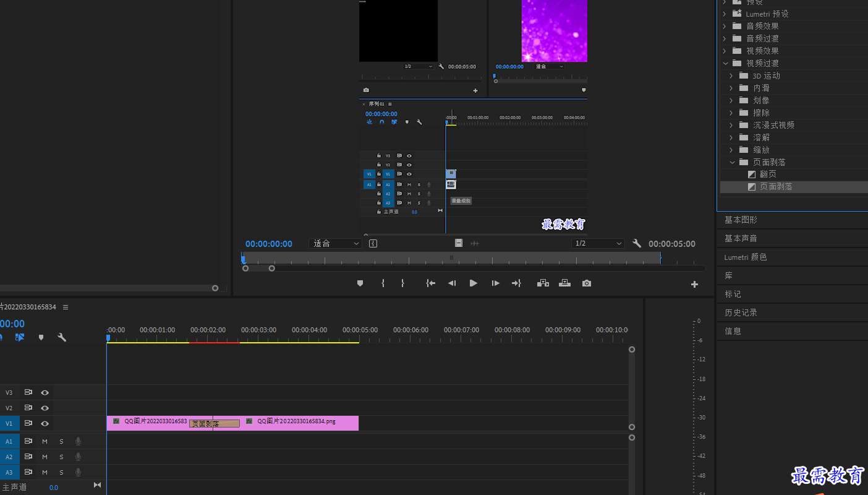The image size is (868, 495).
Task: Click the drag video only filmstrip icon
Action: 459,244
